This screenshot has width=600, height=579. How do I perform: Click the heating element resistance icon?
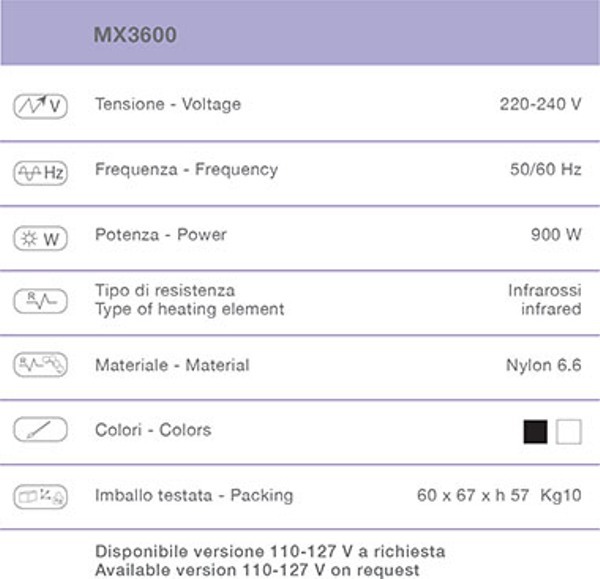point(40,301)
